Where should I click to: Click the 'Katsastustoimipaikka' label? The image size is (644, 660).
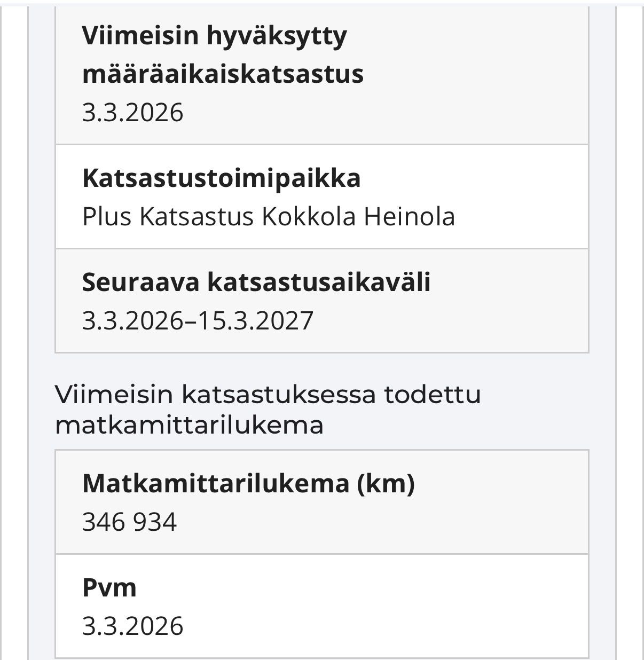pyautogui.click(x=221, y=178)
